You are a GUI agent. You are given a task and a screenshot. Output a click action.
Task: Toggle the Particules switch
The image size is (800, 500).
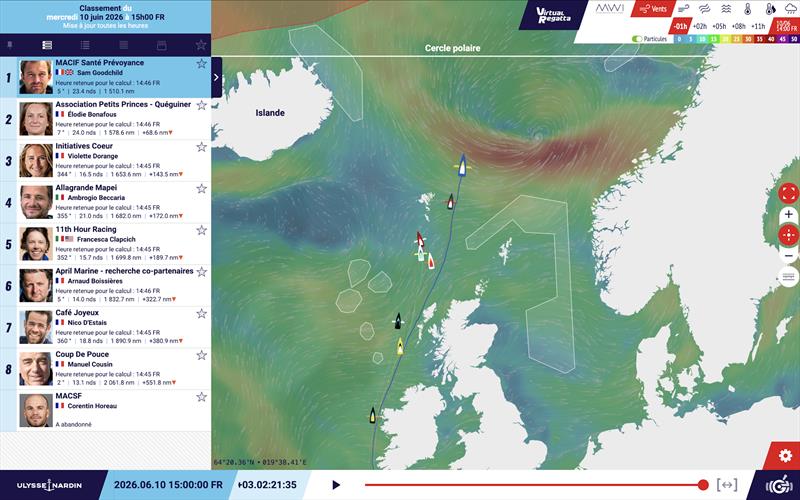[x=637, y=39]
